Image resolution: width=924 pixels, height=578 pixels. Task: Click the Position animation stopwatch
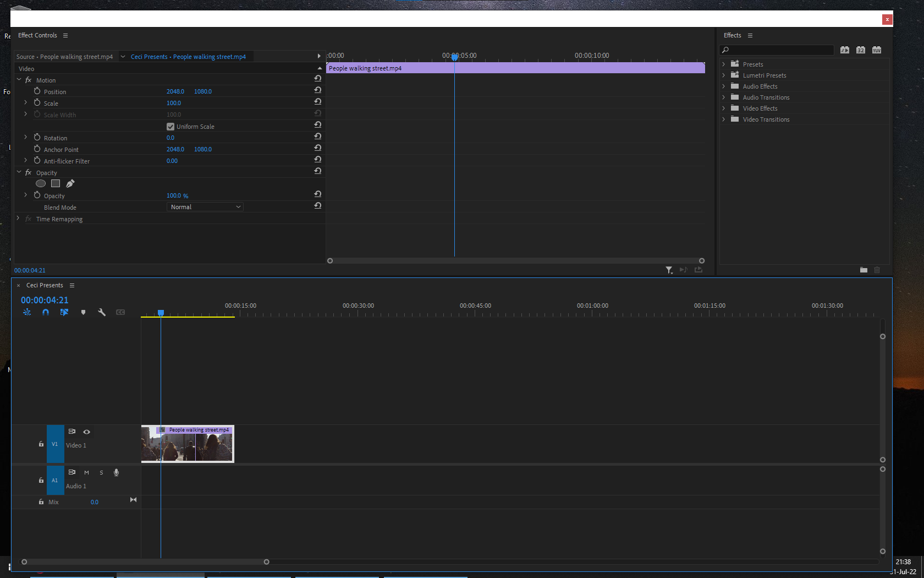coord(36,91)
